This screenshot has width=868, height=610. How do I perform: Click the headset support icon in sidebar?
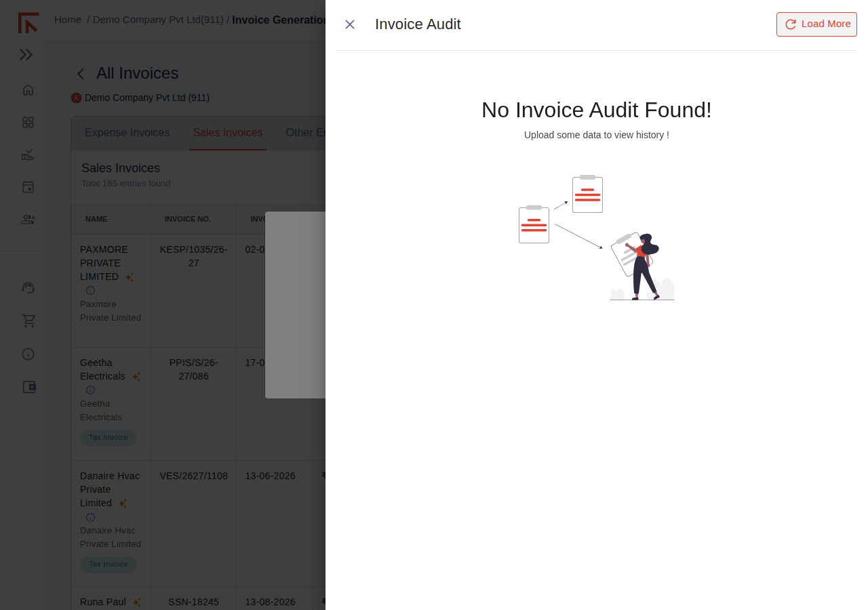[28, 287]
